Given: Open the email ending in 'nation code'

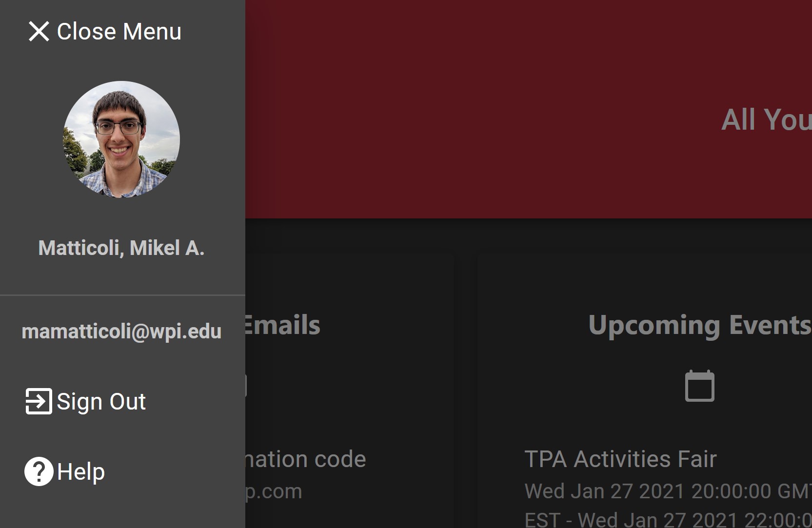Looking at the screenshot, I should pos(306,459).
